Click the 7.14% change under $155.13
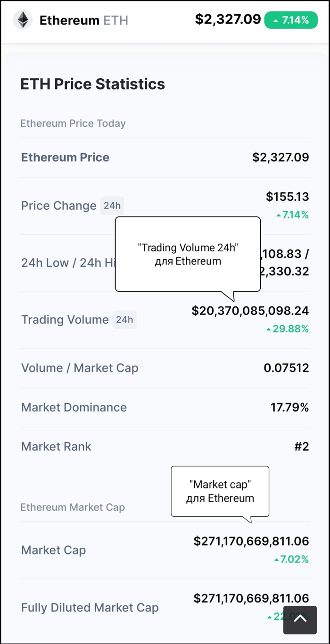330x644 pixels. (x=293, y=215)
